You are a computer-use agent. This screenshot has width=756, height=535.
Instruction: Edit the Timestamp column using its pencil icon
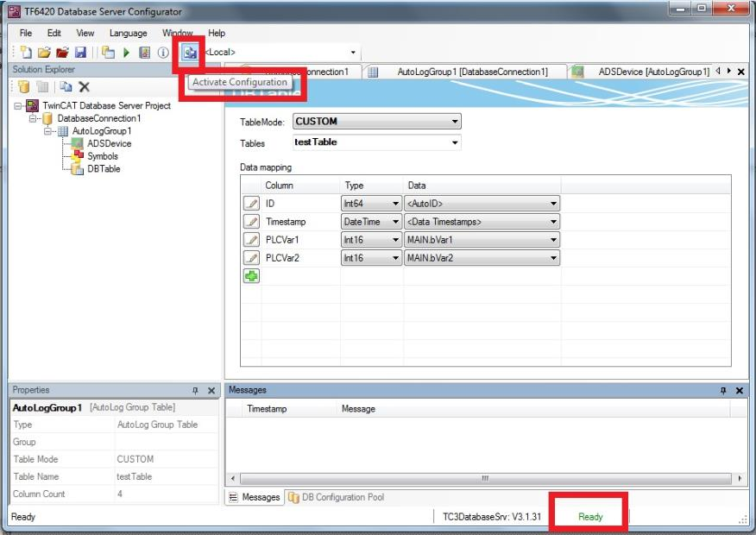pos(251,222)
